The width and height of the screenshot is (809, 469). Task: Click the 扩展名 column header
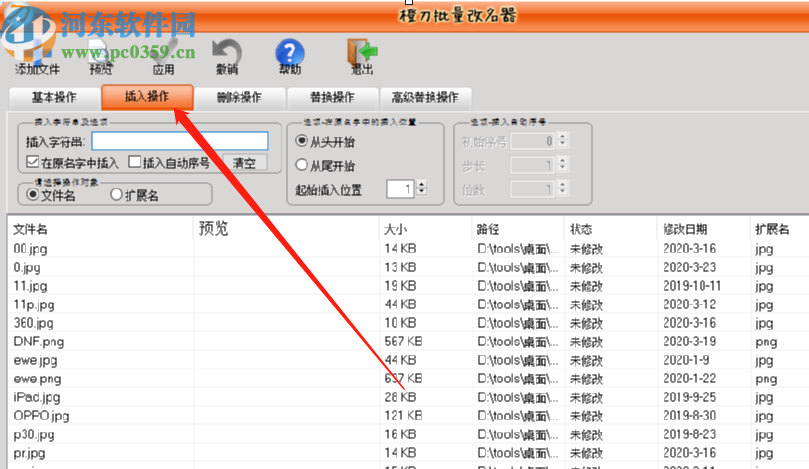[x=779, y=229]
